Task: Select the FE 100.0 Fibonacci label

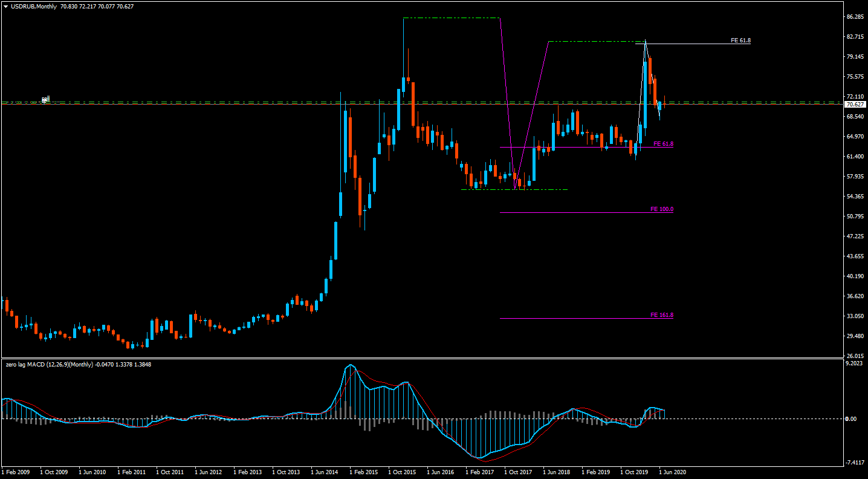Action: tap(661, 209)
